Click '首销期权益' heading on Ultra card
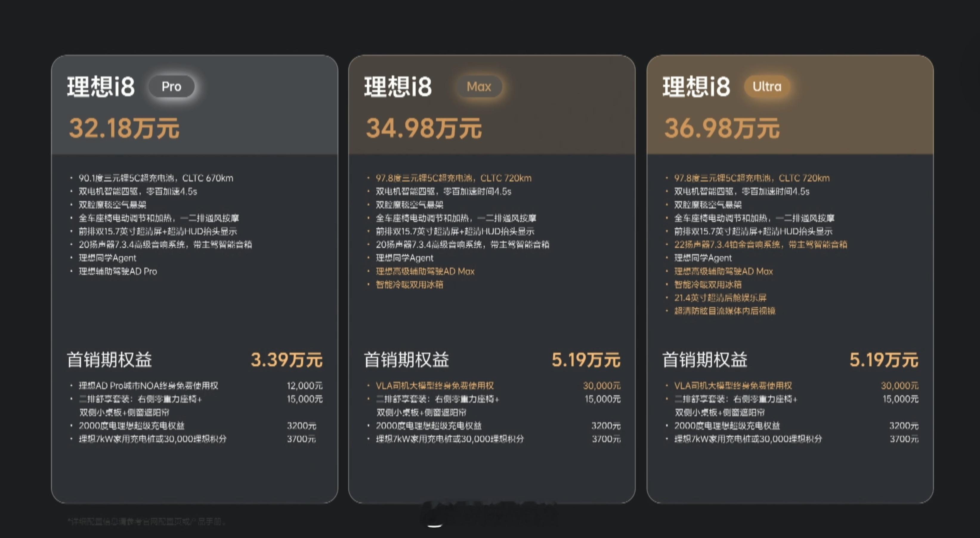980x538 pixels. (704, 360)
